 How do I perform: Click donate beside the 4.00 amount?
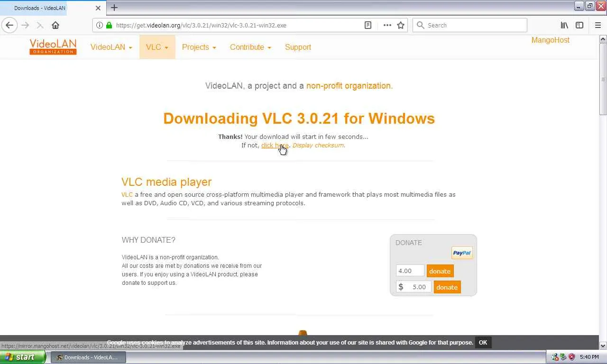(x=440, y=271)
